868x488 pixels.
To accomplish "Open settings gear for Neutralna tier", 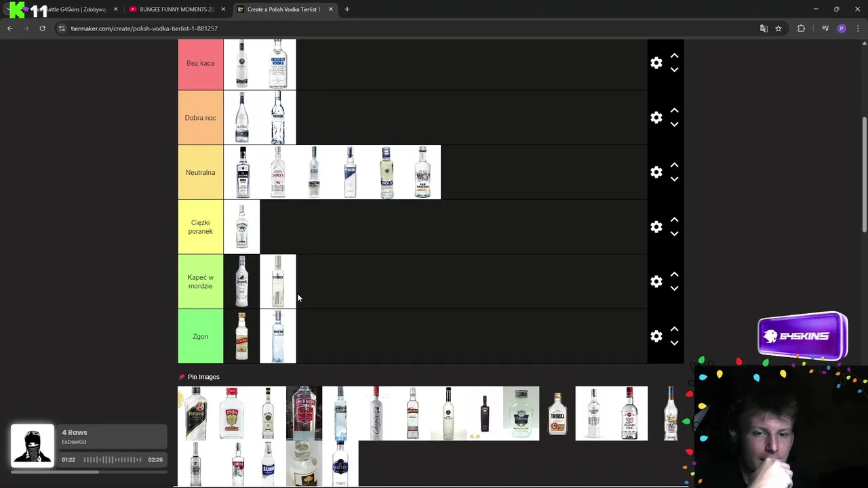I will pos(656,172).
